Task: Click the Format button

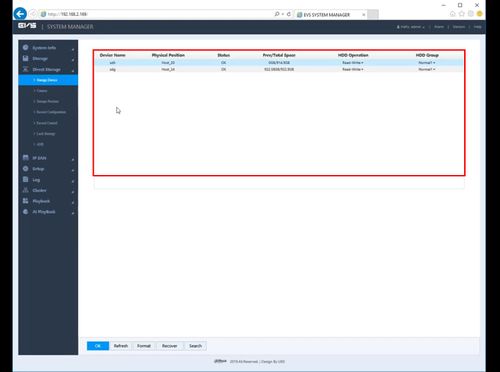Action: tap(144, 346)
